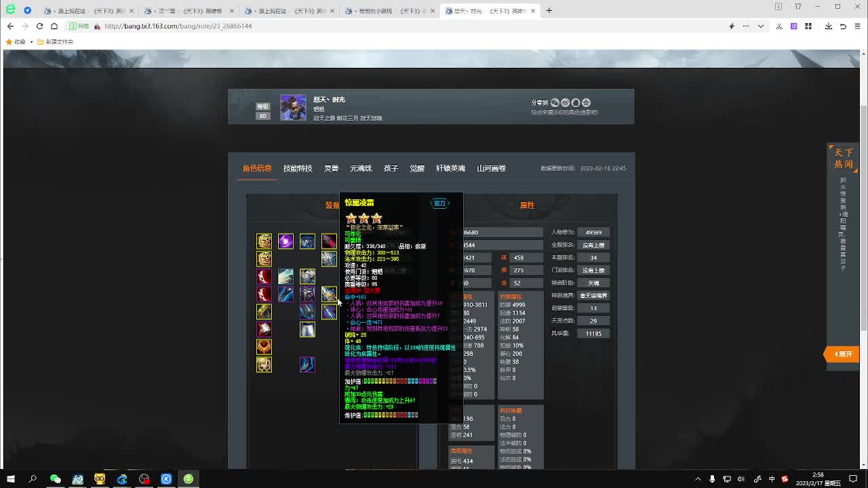This screenshot has width=868, height=488.
Task: Open the browser main menu icon
Action: (x=858, y=26)
